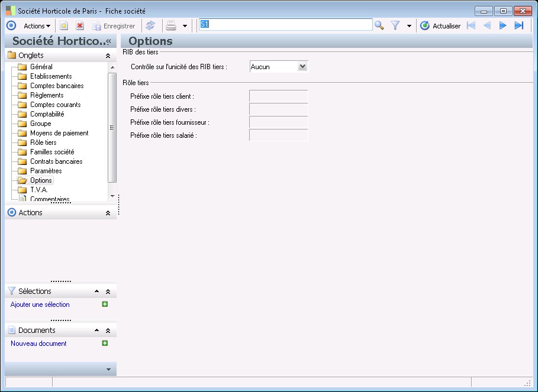Click the Actualiser button
Screen dimensions: 538x392
coord(440,26)
